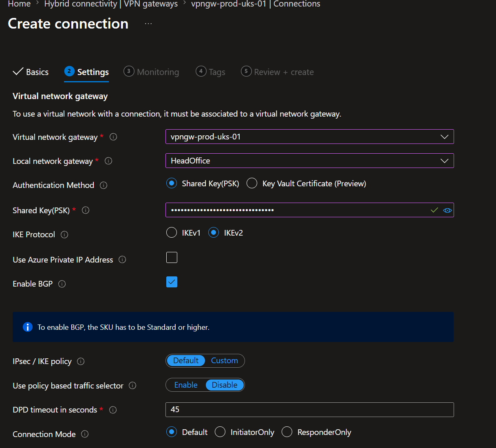Click the BGP SKU info message icon

pyautogui.click(x=28, y=327)
